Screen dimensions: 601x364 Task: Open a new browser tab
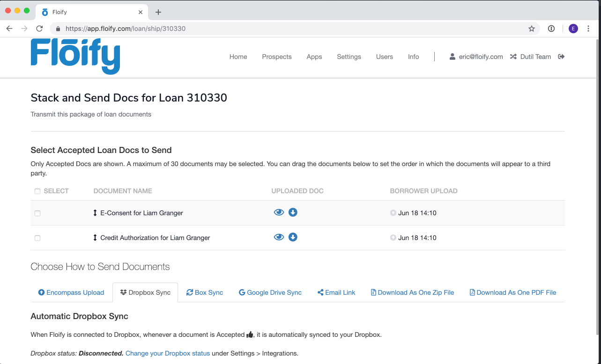point(158,12)
